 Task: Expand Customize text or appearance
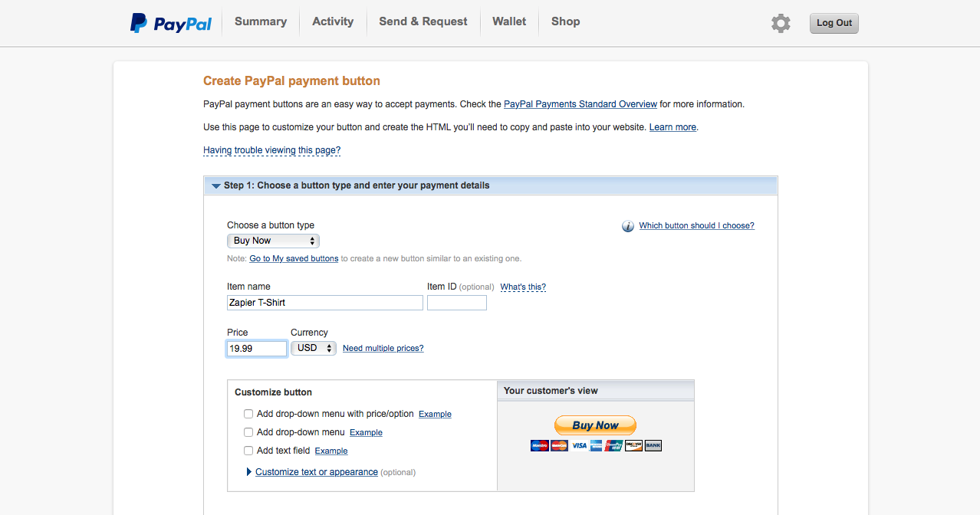[316, 472]
